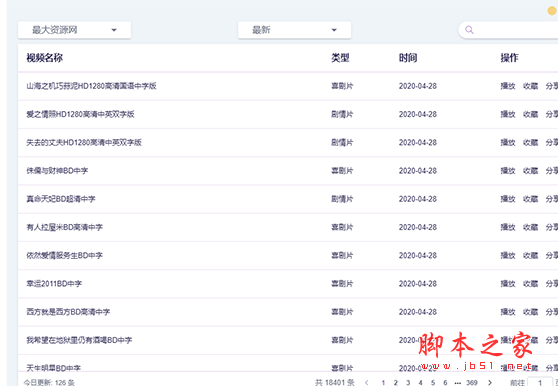This screenshot has width=558, height=386.
Task: Click the 时间 column header
Action: 408,58
